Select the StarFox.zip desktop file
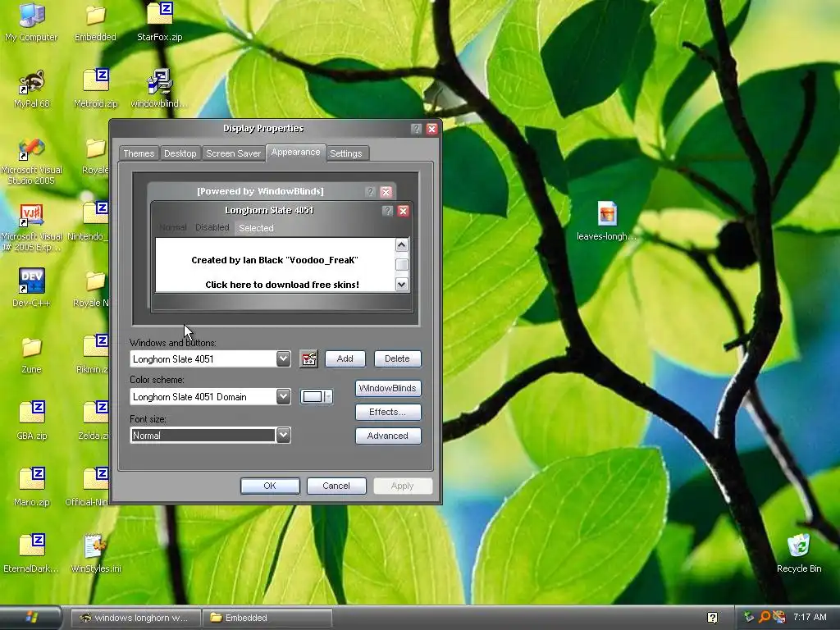Viewport: 840px width, 630px height. tap(160, 21)
